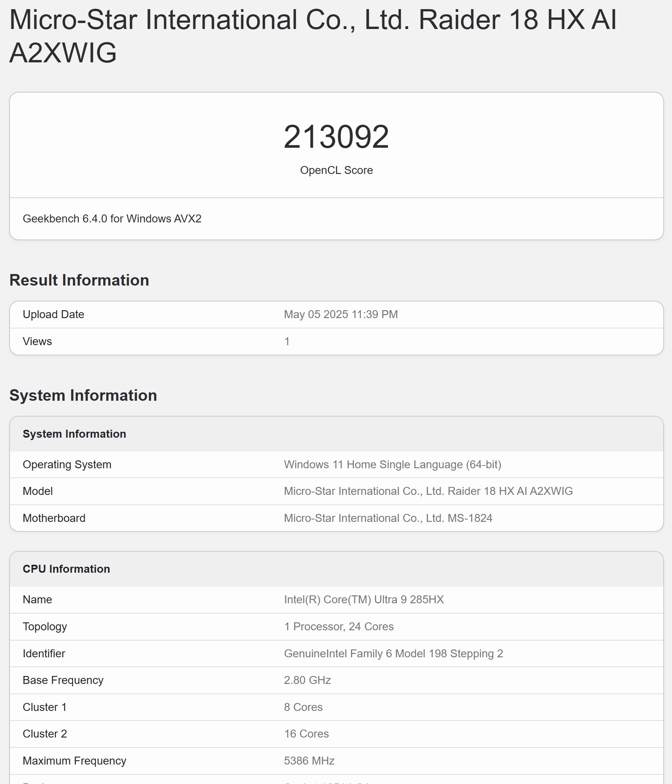Click the large page title heading
Viewport: 672px width, 784px height.
(x=313, y=36)
